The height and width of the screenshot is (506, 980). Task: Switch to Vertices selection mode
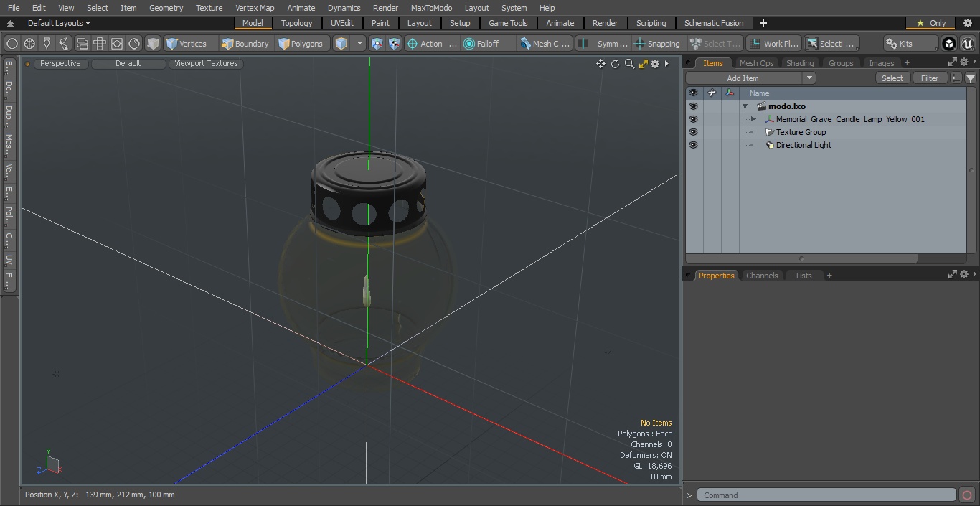(190, 44)
